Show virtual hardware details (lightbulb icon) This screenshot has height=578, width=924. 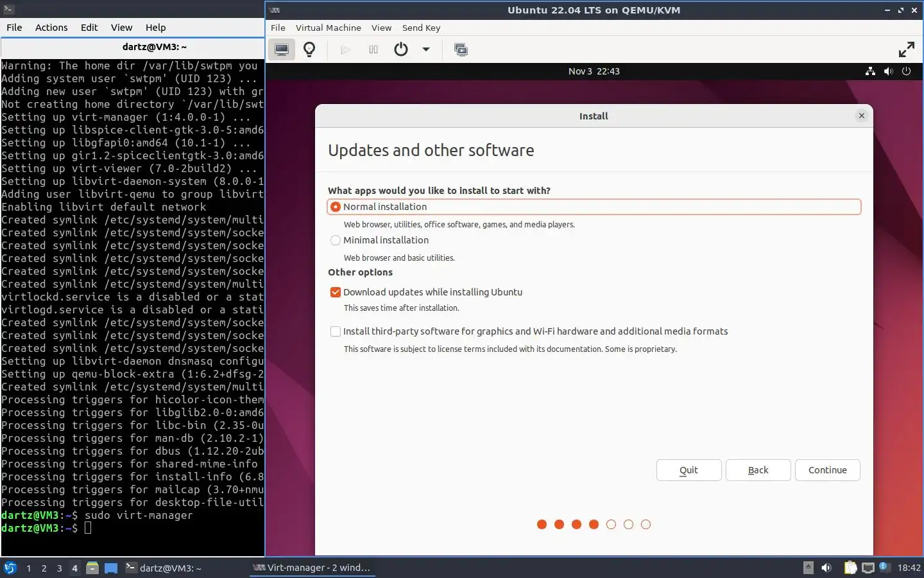coord(309,49)
